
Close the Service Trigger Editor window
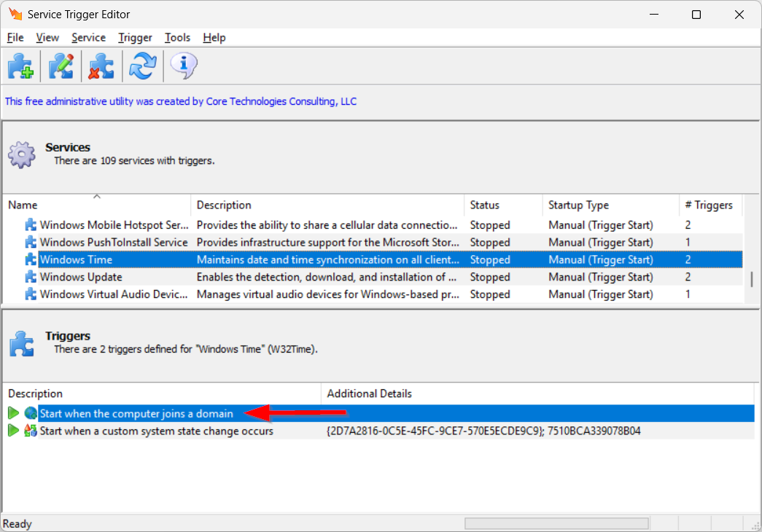739,15
